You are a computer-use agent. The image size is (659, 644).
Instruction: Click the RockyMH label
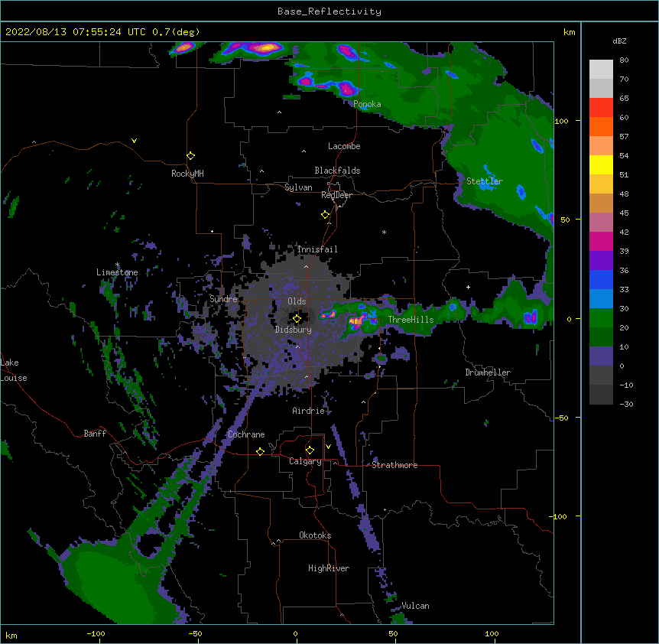[x=187, y=174]
